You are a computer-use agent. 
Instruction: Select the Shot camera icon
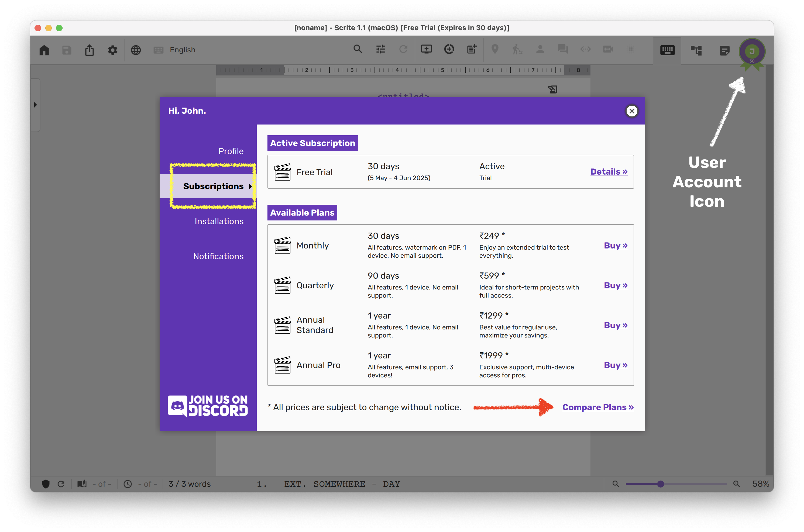click(x=608, y=49)
